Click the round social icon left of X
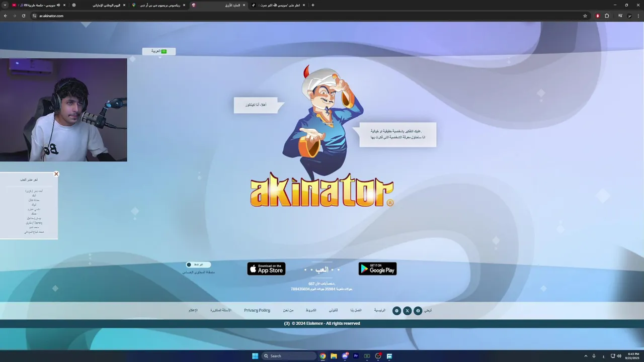 click(x=396, y=311)
